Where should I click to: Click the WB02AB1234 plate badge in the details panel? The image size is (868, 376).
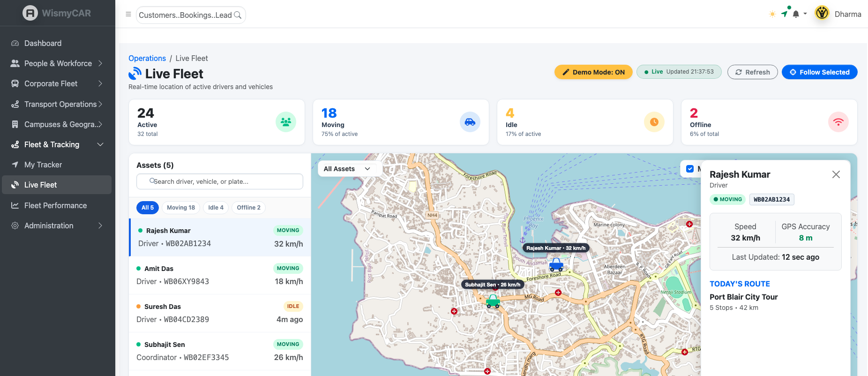[x=772, y=200]
